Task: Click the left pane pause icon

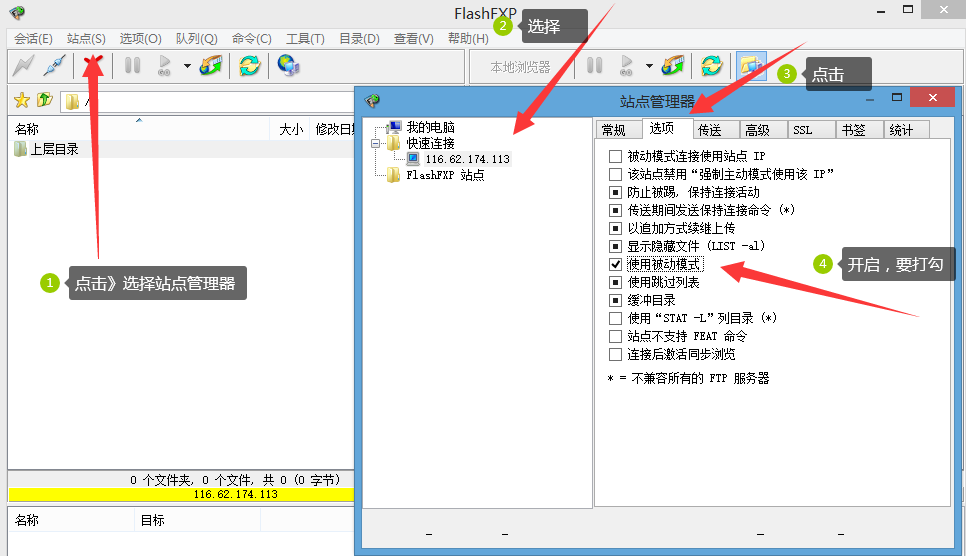Action: click(132, 65)
